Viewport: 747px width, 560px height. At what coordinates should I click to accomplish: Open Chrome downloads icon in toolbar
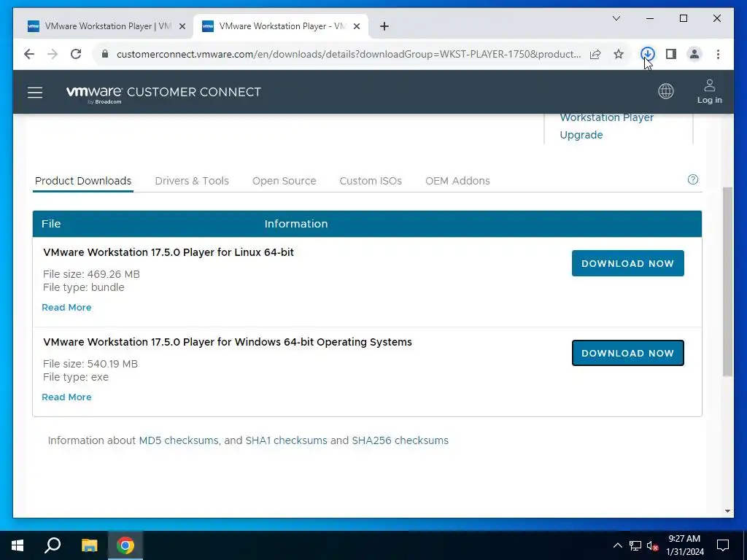pyautogui.click(x=648, y=54)
